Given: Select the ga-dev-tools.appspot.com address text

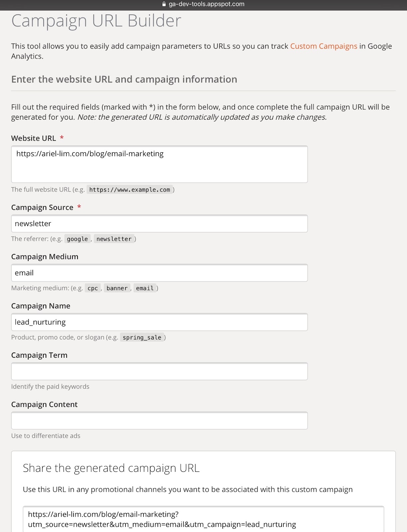Looking at the screenshot, I should tap(206, 4).
